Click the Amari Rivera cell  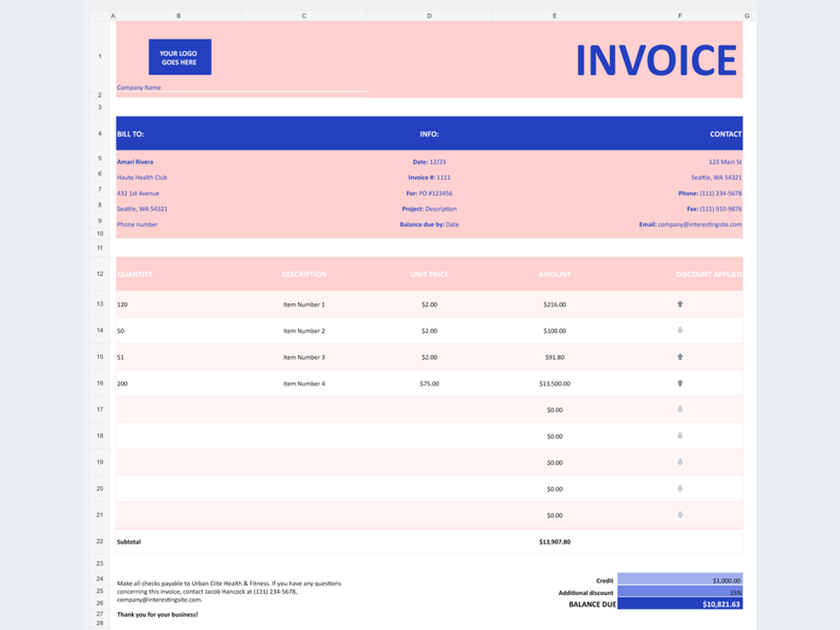point(135,162)
